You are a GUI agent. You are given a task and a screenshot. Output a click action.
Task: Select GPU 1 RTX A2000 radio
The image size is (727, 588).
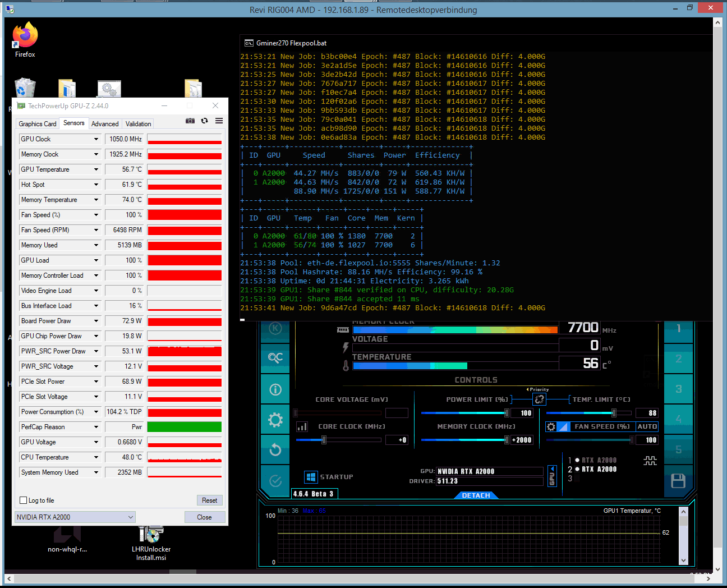coord(577,460)
